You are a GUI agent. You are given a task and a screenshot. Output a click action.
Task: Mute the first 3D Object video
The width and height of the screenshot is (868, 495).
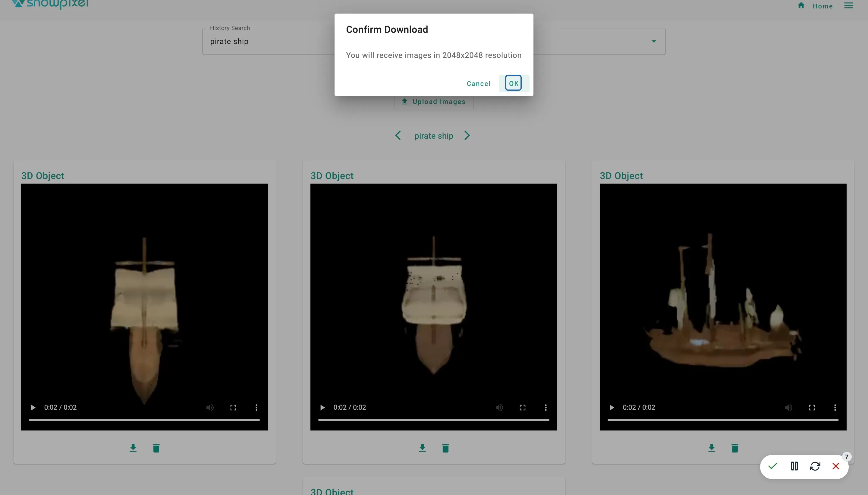[x=210, y=407]
